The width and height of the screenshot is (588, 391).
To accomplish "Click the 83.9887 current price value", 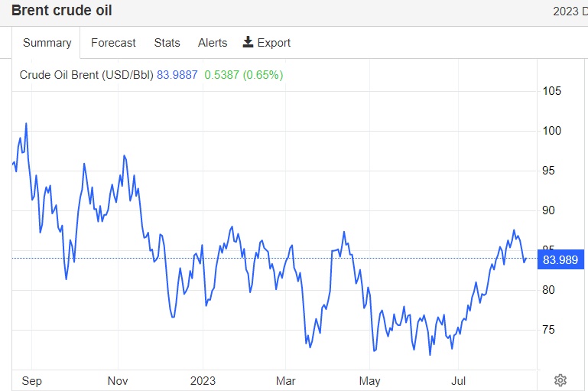I will [x=177, y=75].
